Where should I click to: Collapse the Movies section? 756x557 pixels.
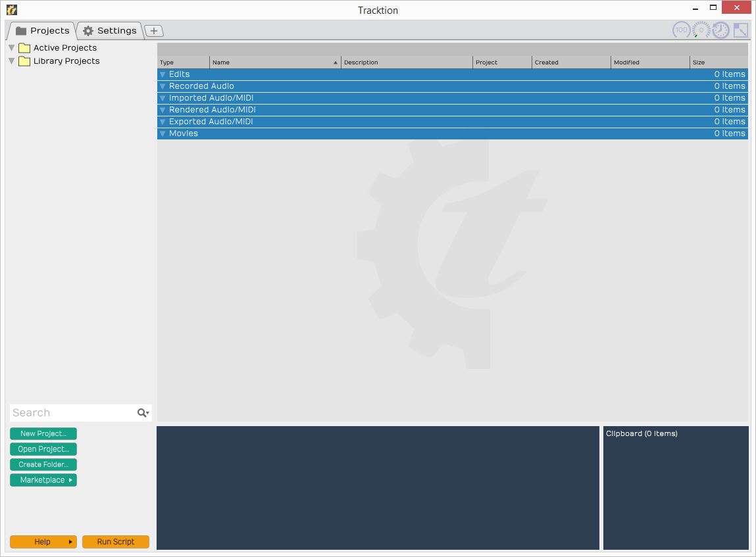[x=163, y=133]
